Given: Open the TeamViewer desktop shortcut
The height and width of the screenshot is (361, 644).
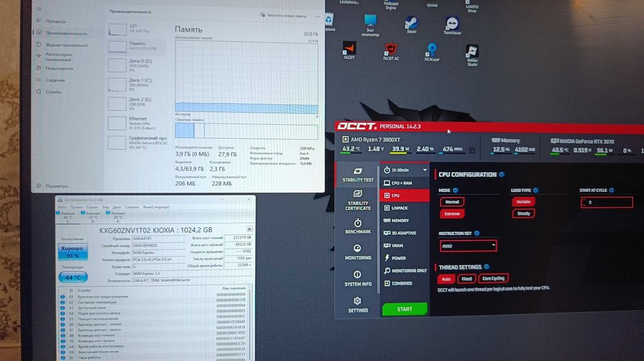Looking at the screenshot, I should 452,26.
